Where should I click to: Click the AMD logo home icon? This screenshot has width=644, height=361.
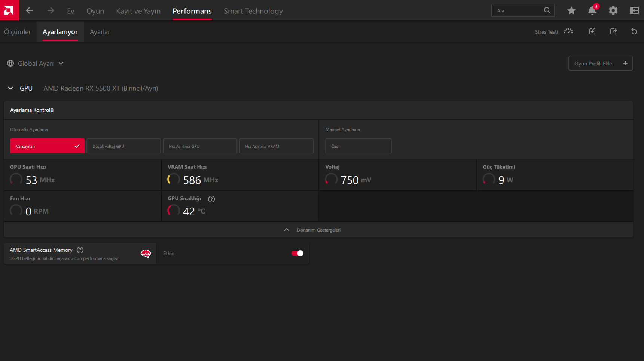click(9, 10)
